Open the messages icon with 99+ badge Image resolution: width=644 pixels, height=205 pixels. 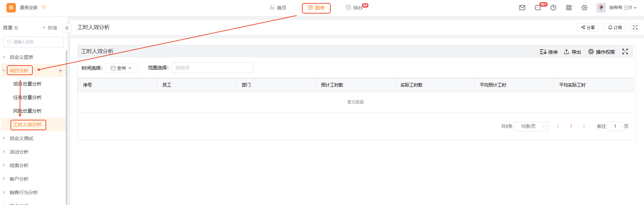coord(538,7)
